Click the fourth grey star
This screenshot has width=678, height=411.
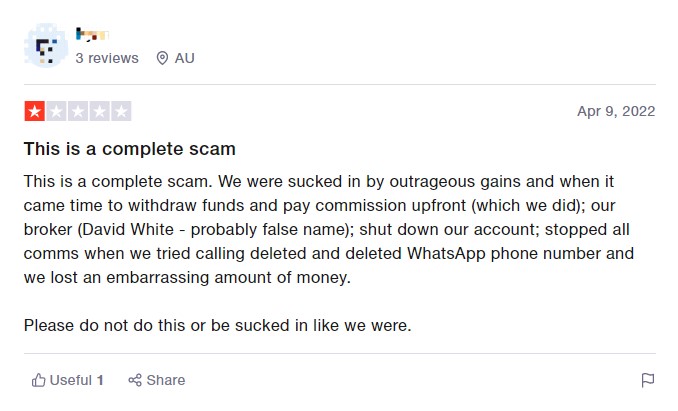[x=99, y=111]
